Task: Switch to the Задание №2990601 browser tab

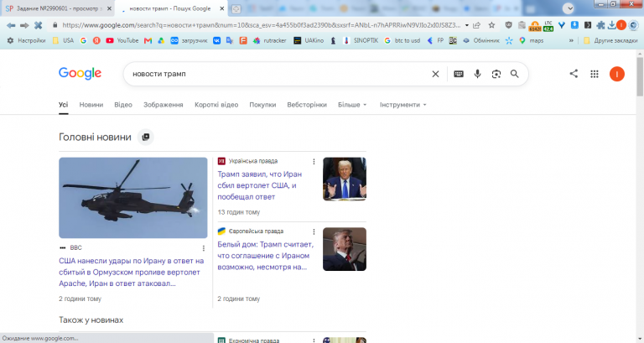Action: pos(58,8)
